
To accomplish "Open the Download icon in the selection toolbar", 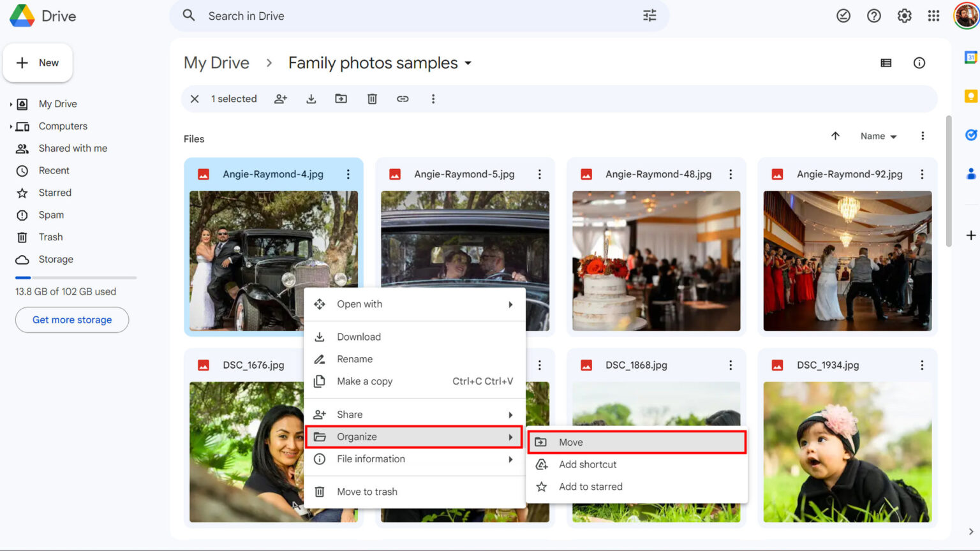I will click(x=311, y=99).
